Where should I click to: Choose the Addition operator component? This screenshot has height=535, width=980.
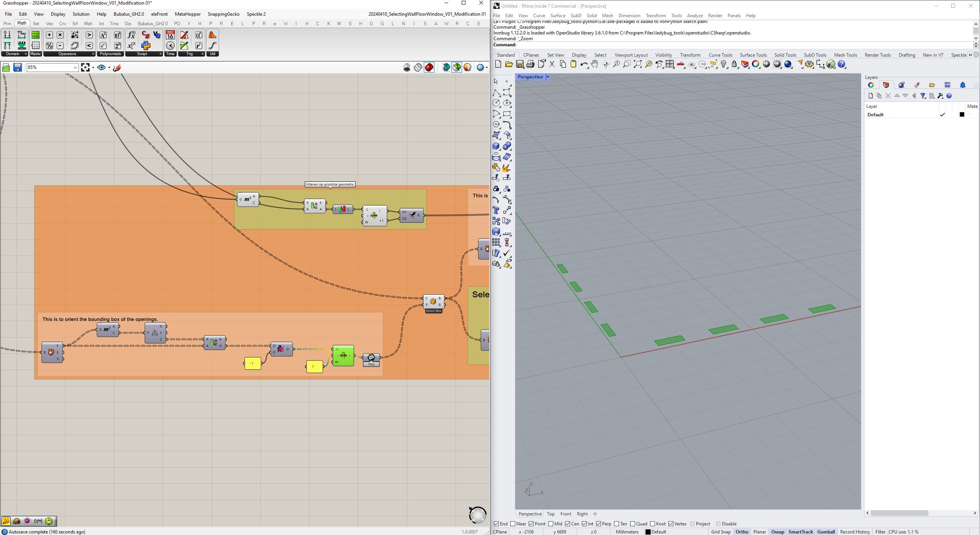[49, 35]
